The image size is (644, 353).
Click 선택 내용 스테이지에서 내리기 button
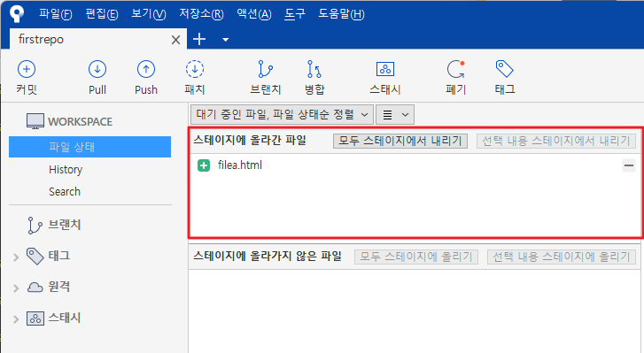pyautogui.click(x=556, y=141)
